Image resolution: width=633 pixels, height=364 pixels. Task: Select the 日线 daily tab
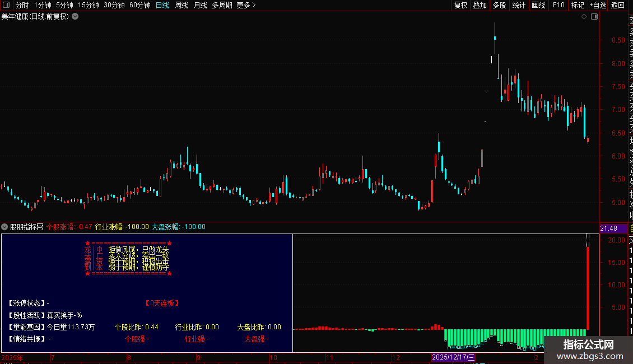click(162, 5)
